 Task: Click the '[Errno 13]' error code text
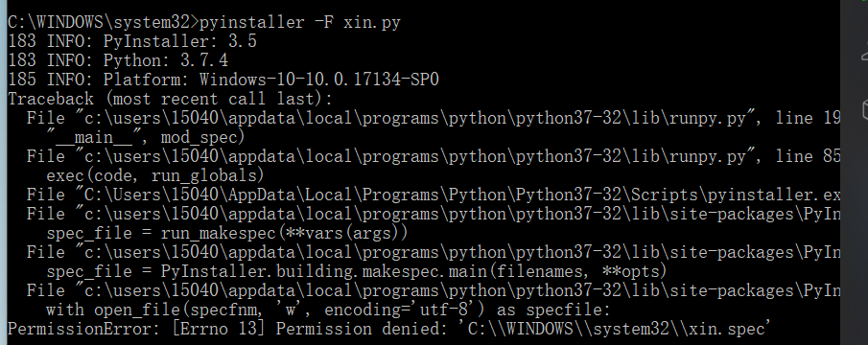(219, 329)
